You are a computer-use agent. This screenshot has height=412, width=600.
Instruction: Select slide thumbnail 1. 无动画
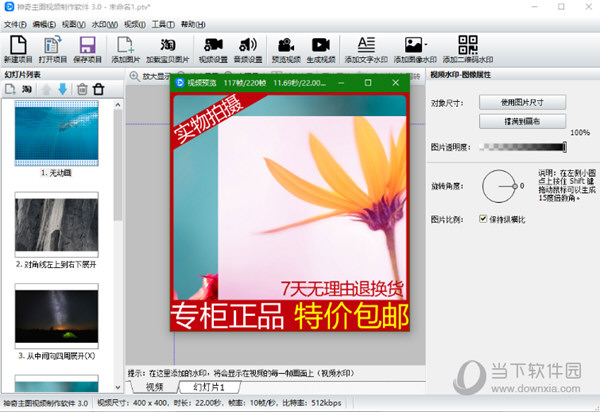point(56,133)
